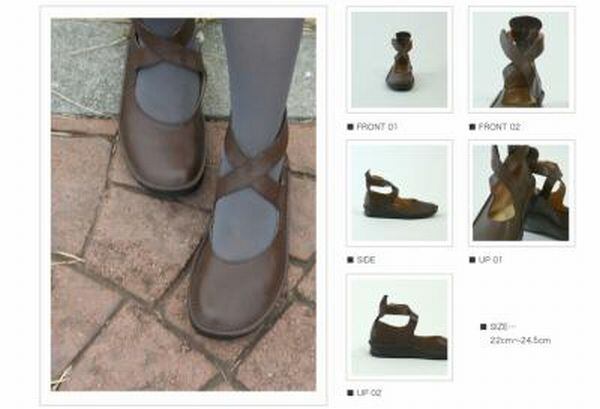Click the square bullet beside SIZE
The image size is (600, 409).
pos(484,327)
